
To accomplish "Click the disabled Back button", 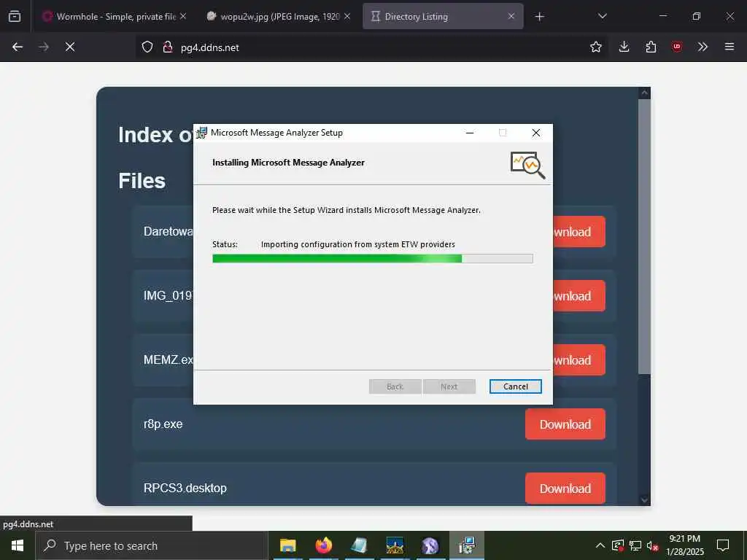I will pyautogui.click(x=395, y=386).
